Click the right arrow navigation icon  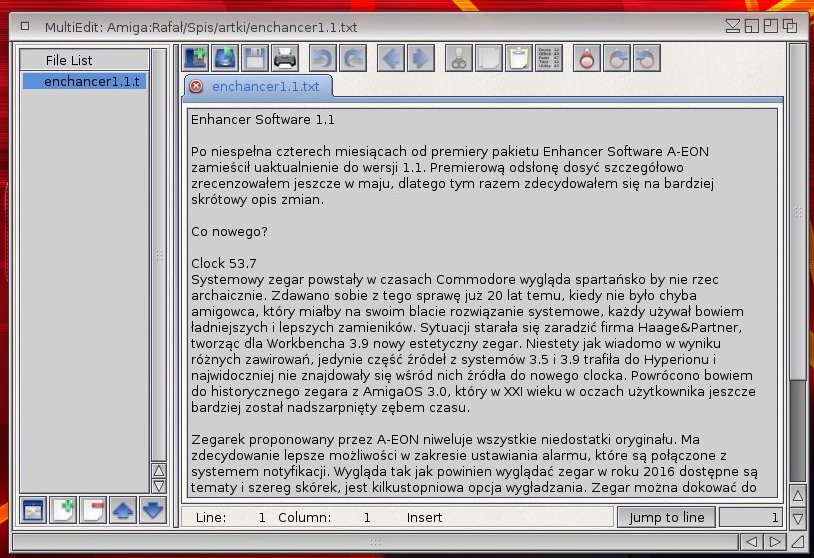coord(421,58)
